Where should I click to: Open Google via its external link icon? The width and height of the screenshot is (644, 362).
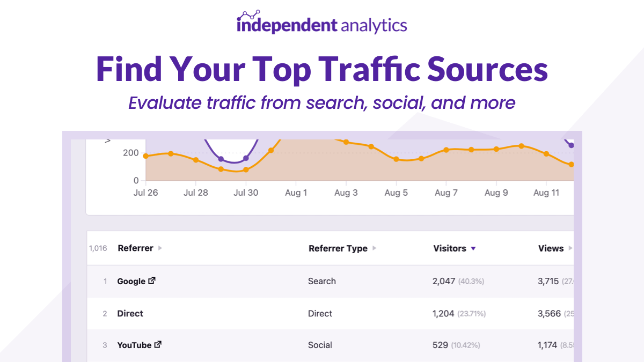click(x=152, y=280)
